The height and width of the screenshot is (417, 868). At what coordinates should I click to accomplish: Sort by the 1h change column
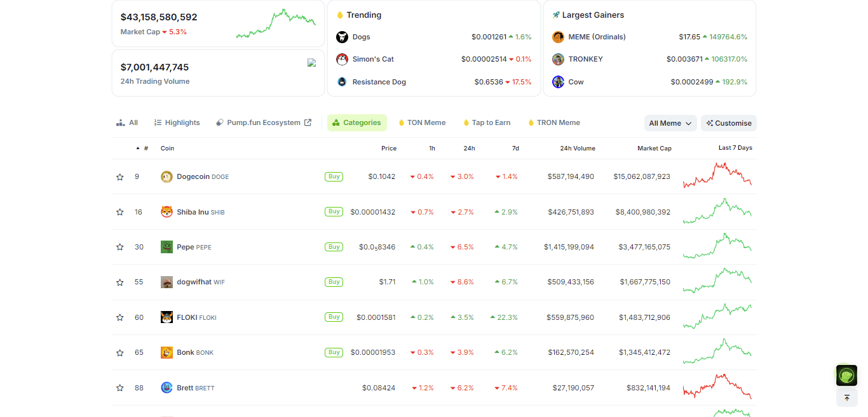pos(432,149)
